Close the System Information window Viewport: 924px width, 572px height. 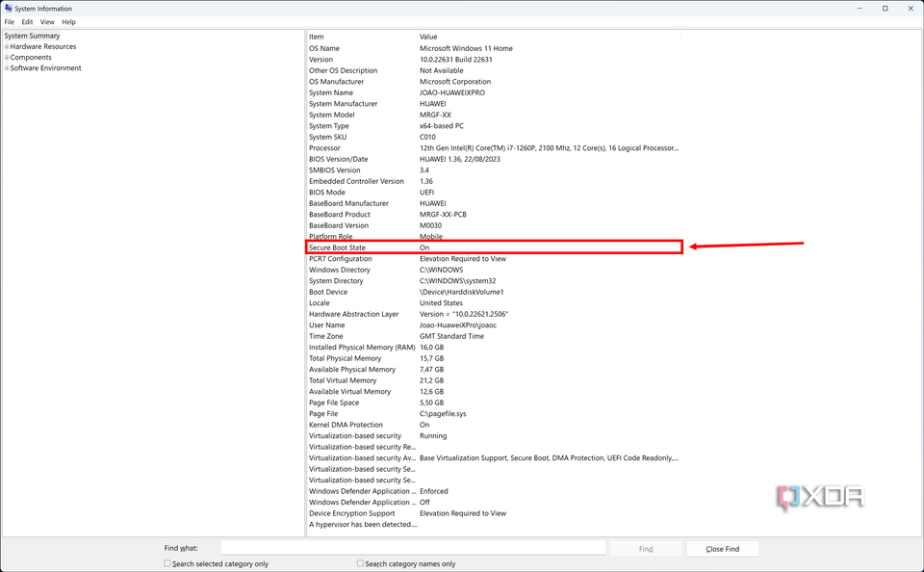pos(911,9)
